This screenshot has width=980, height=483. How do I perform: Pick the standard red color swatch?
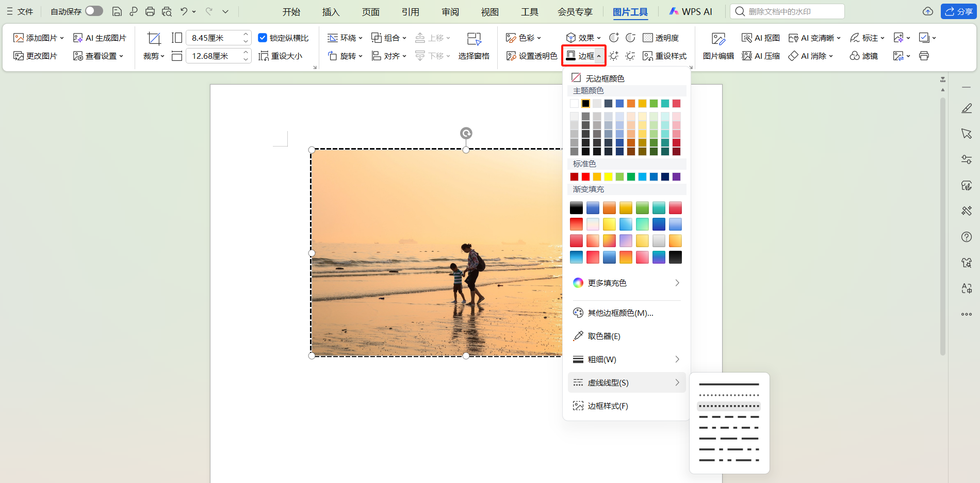pos(585,176)
